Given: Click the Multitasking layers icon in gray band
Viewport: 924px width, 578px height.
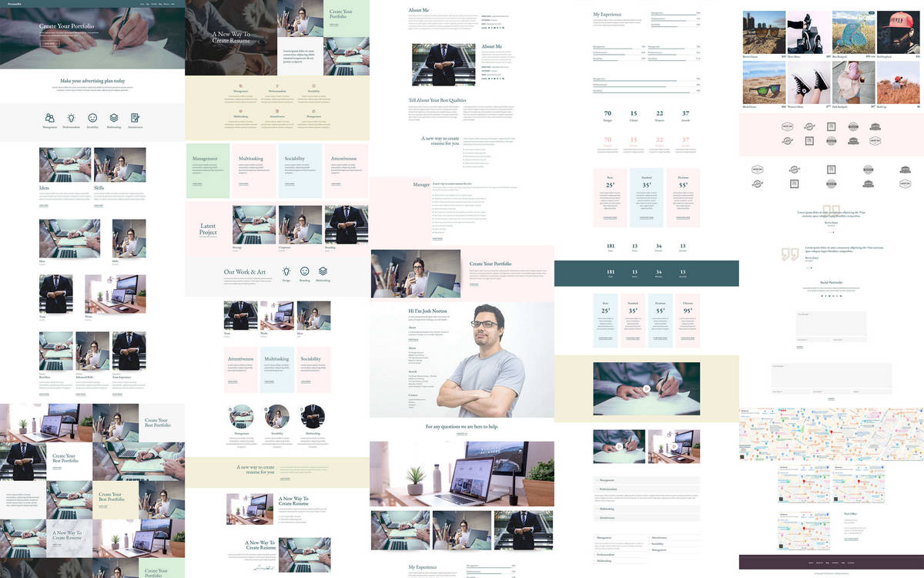Looking at the screenshot, I should tap(114, 118).
